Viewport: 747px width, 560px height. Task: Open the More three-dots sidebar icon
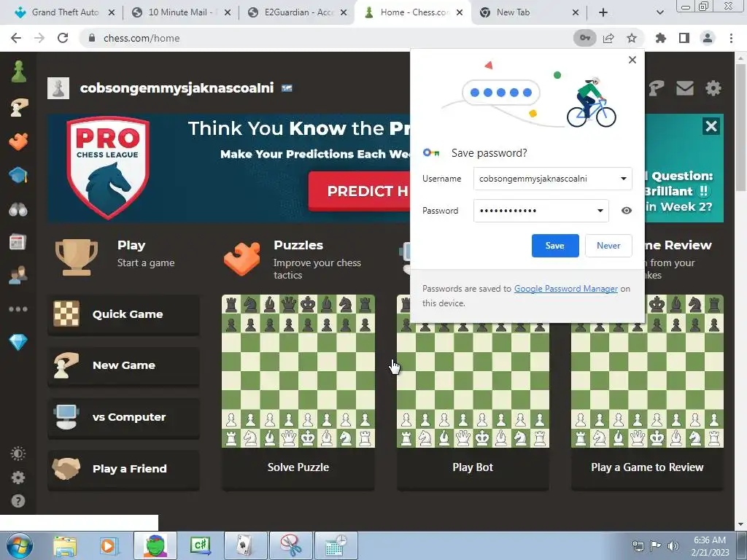click(x=18, y=309)
